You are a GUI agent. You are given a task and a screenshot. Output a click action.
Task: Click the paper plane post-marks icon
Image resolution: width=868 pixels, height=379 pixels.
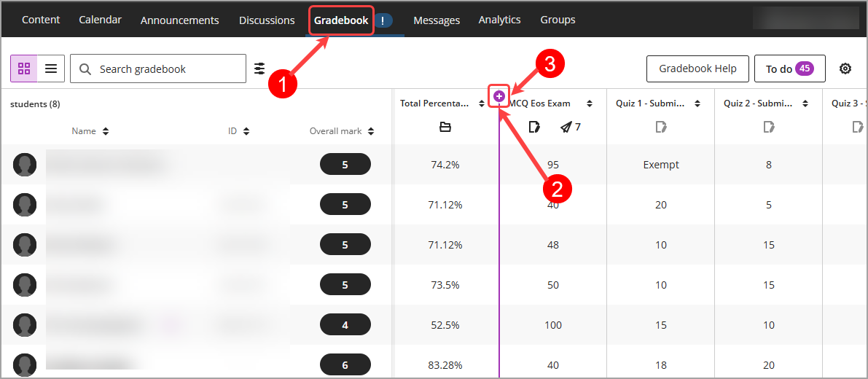point(566,128)
